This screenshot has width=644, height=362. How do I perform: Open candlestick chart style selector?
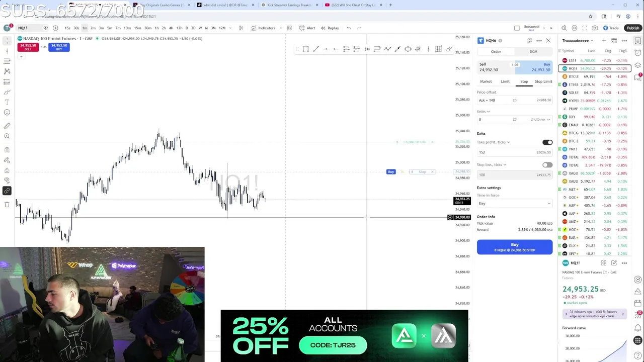(241, 28)
